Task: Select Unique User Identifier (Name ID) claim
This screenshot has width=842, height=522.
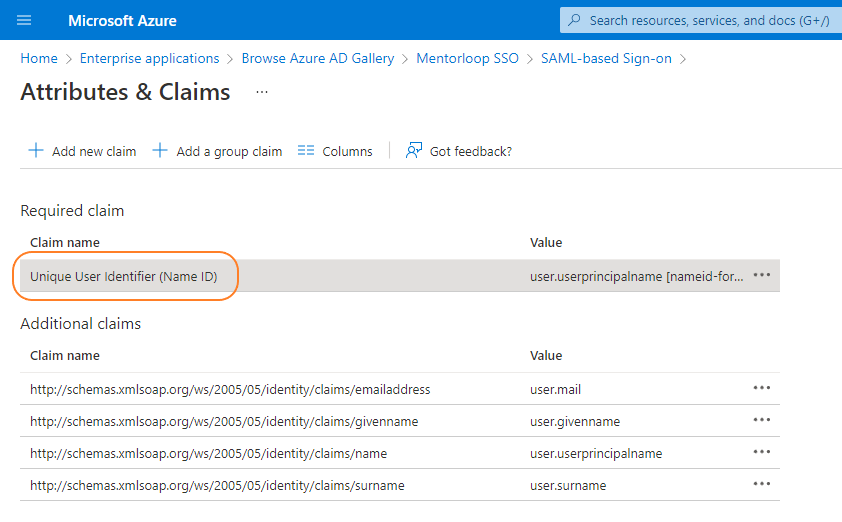Action: pos(124,276)
